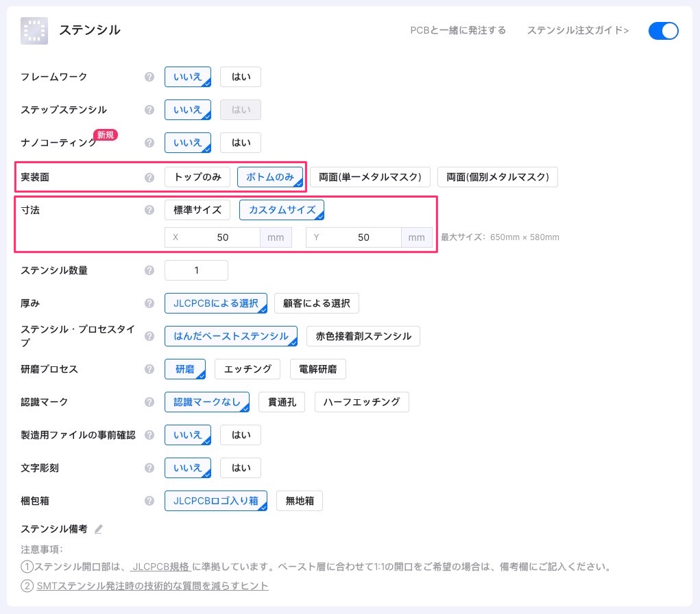The width and height of the screenshot is (700, 614).
Task: Click the help icon beside ナノコーティング
Action: click(x=149, y=143)
